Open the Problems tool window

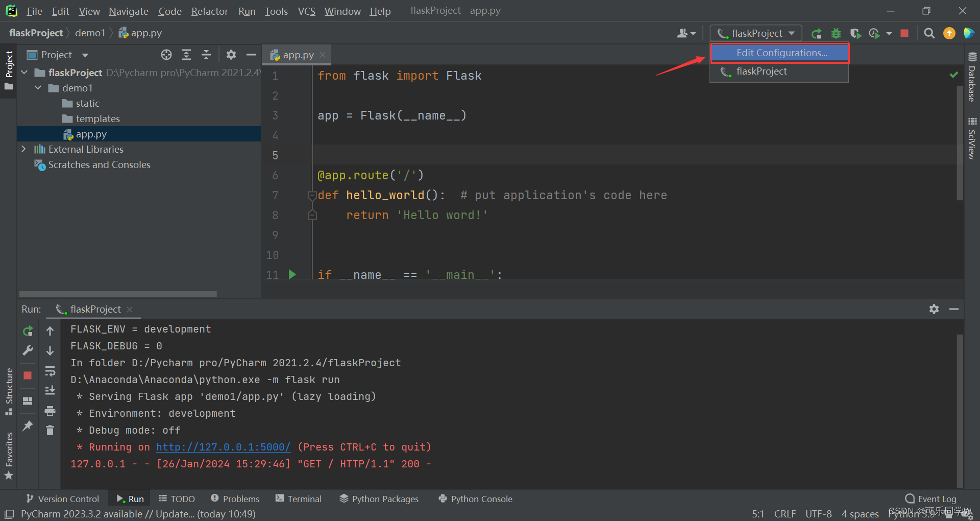click(235, 499)
